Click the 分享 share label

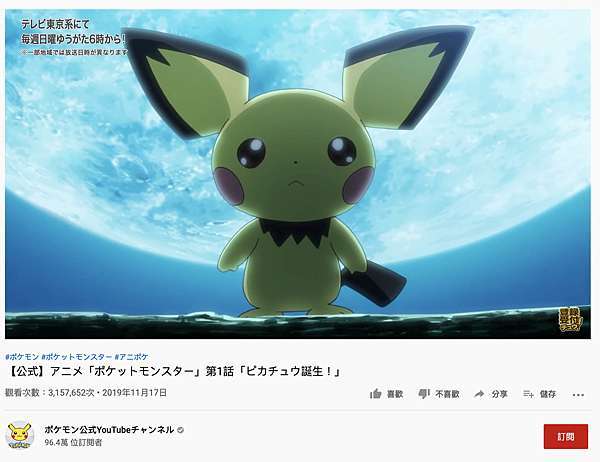coord(499,394)
